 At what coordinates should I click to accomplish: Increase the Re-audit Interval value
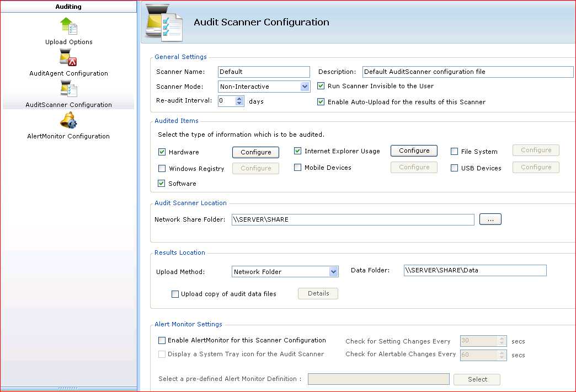pyautogui.click(x=239, y=99)
